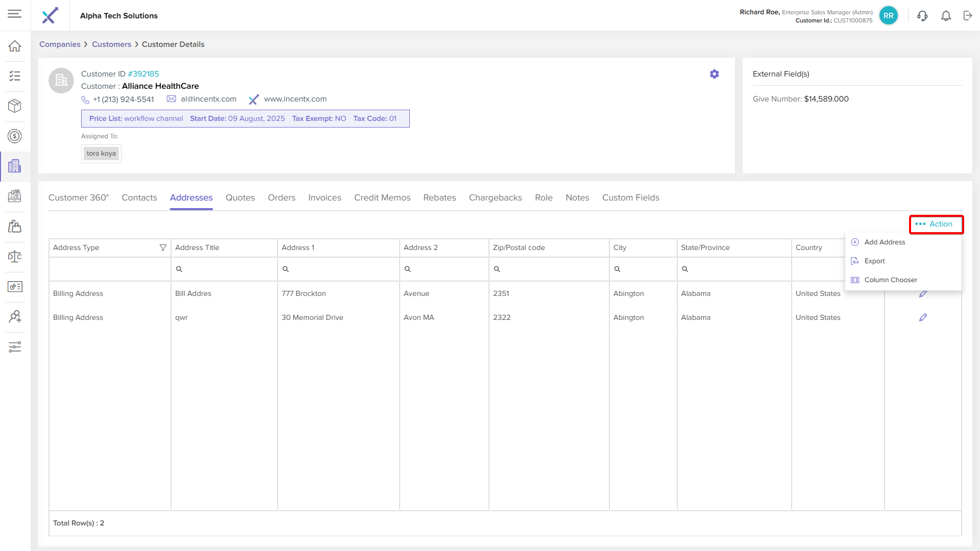Open the Address Type column filter
Image resolution: width=980 pixels, height=551 pixels.
pos(163,247)
